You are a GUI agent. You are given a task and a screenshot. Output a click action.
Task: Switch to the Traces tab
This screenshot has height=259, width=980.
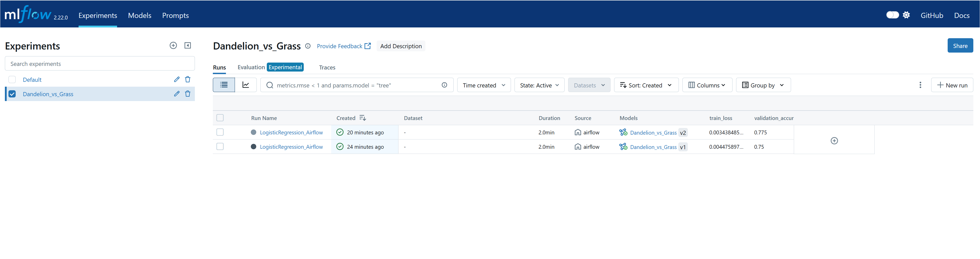click(x=327, y=68)
